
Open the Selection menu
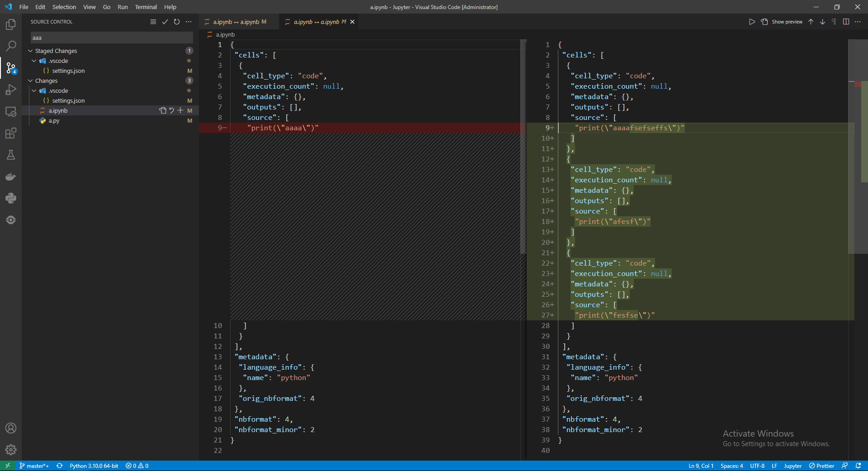click(x=64, y=7)
